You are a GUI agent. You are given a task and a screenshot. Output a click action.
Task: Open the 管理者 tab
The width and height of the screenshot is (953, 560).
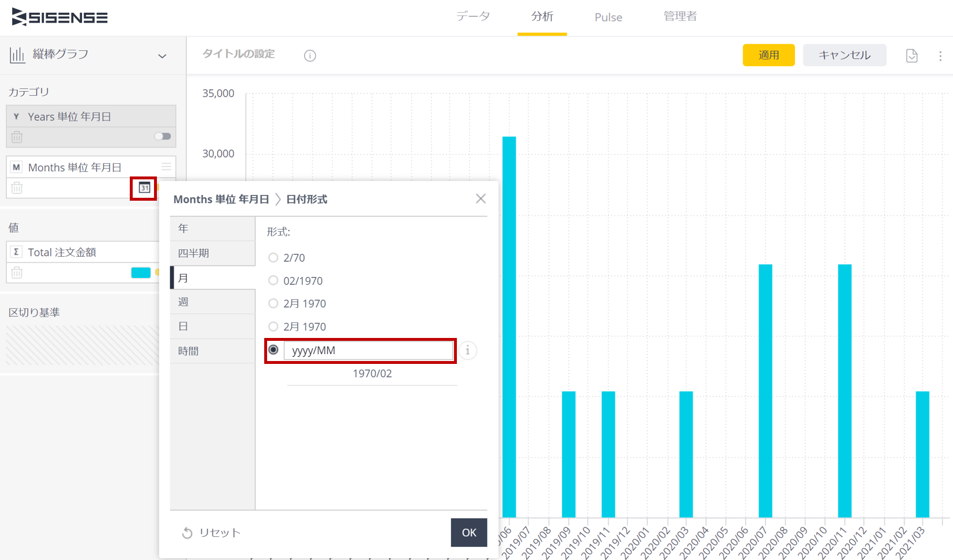(x=680, y=16)
